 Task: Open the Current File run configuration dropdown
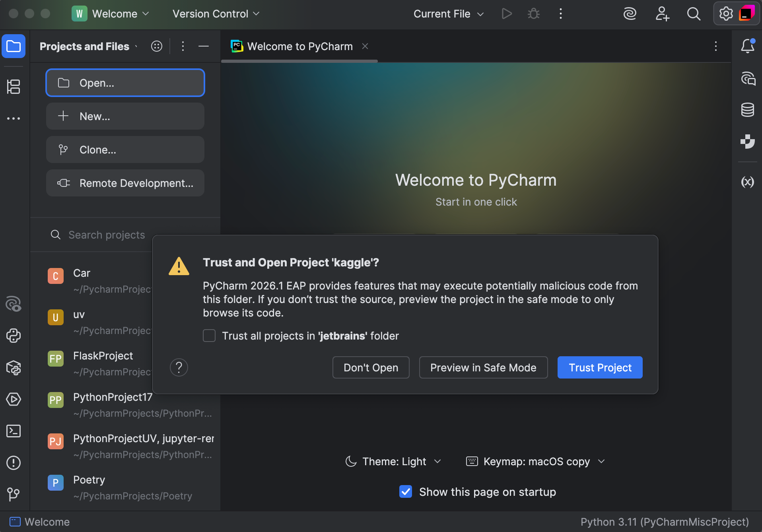coord(448,14)
